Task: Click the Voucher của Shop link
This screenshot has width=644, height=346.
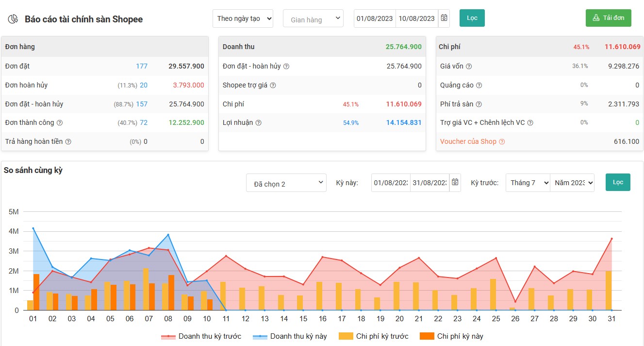Action: point(468,141)
